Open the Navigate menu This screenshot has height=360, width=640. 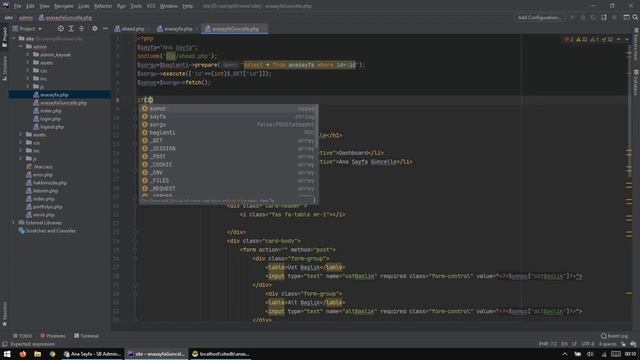(64, 6)
